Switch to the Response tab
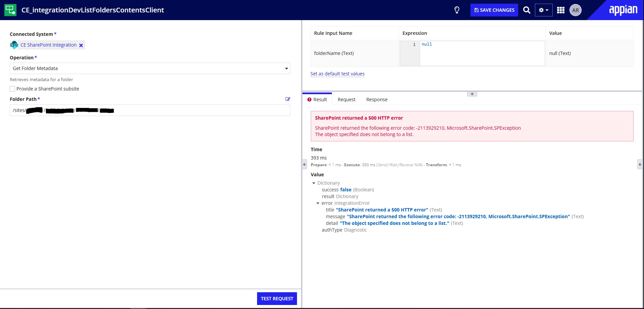The width and height of the screenshot is (644, 309). point(377,100)
